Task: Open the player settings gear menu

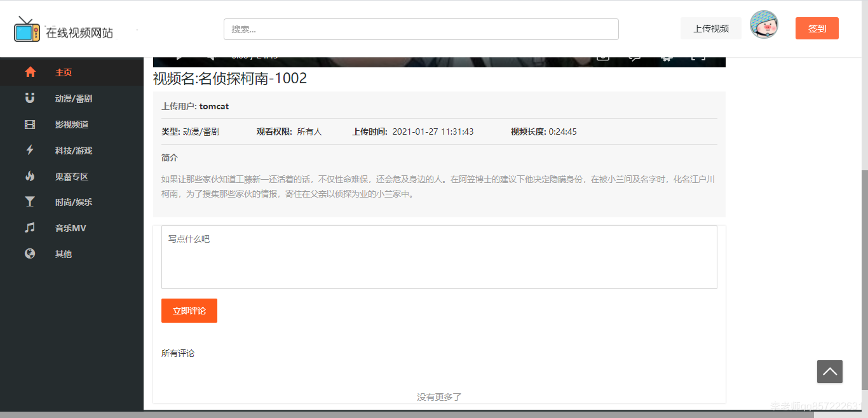Action: pyautogui.click(x=666, y=57)
